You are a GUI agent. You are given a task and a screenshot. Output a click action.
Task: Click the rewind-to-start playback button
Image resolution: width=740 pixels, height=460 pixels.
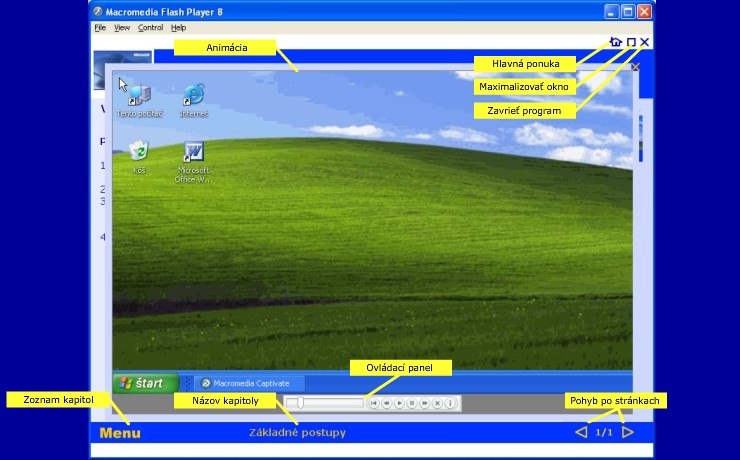point(374,403)
